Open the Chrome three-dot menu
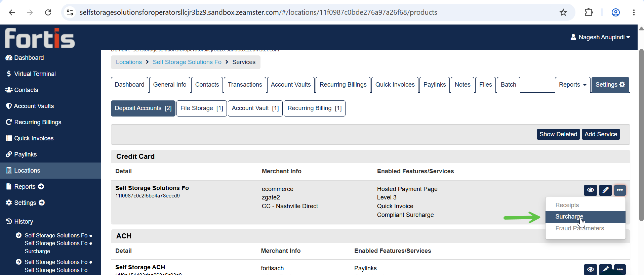Image resolution: width=644 pixels, height=275 pixels. [634, 12]
